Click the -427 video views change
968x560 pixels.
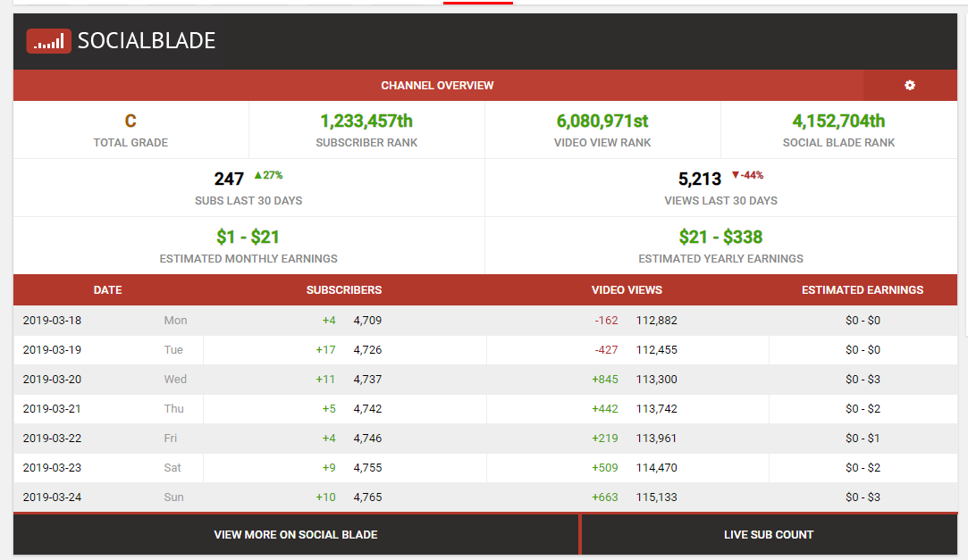pos(606,350)
